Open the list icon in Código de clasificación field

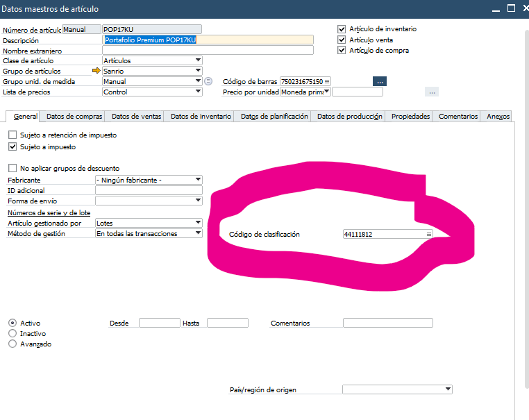(x=428, y=235)
